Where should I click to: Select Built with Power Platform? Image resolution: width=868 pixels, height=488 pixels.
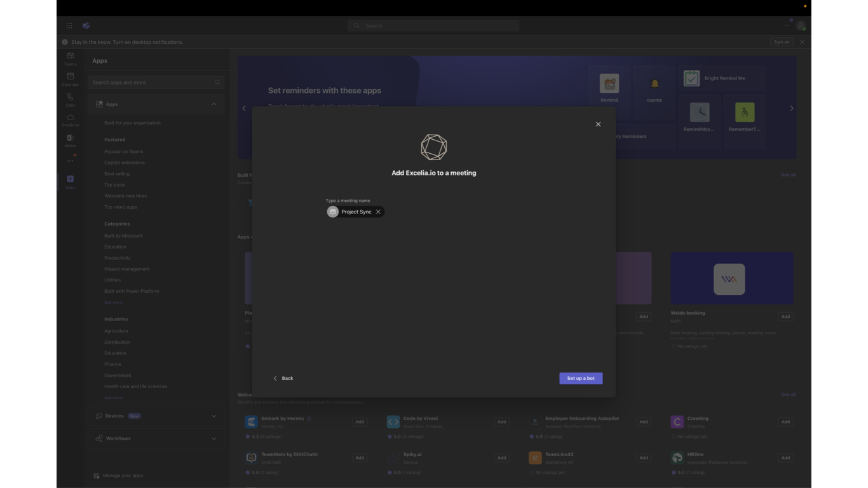[132, 291]
